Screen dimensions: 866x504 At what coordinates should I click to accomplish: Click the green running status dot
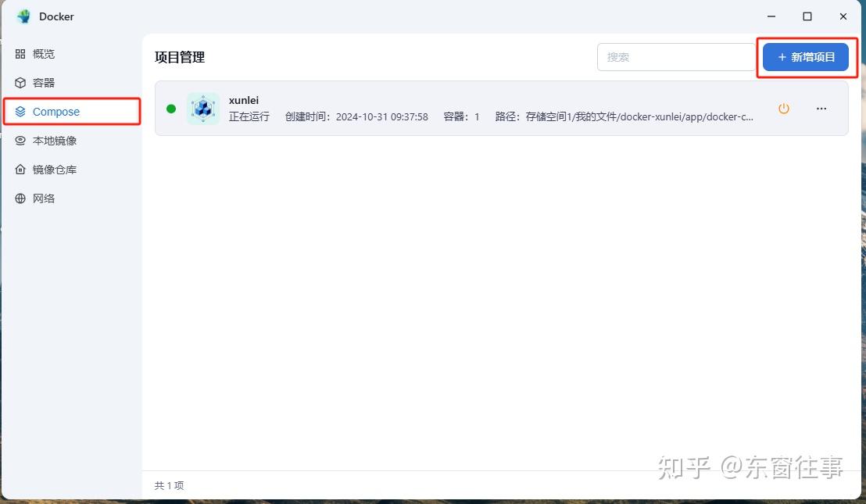tap(171, 109)
